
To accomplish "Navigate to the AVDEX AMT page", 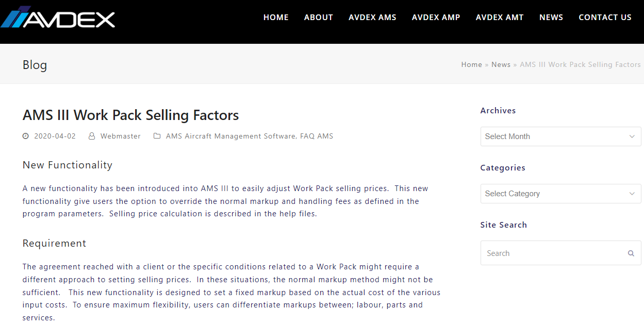I will (x=500, y=18).
